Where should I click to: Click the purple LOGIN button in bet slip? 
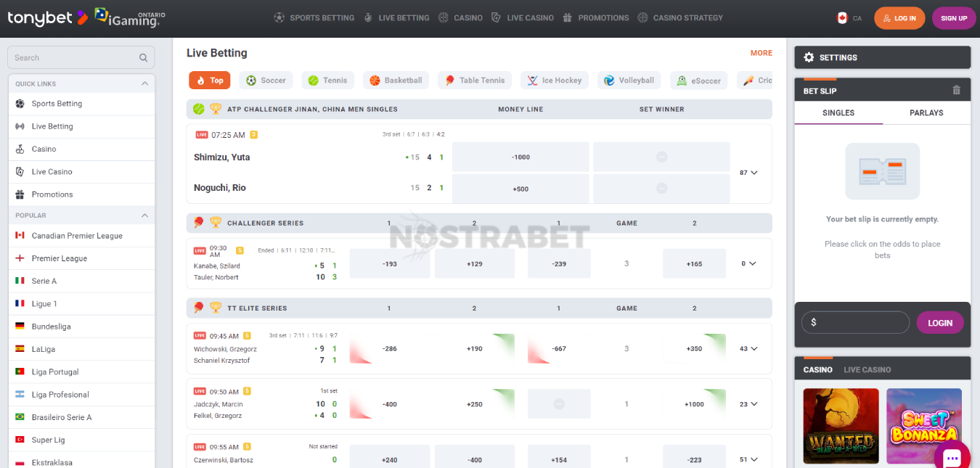pyautogui.click(x=940, y=323)
